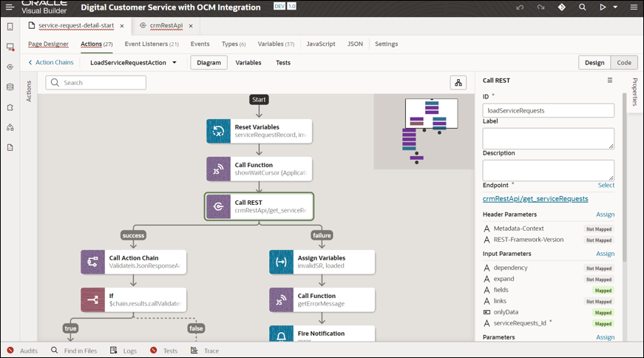Click Assign for Input Parameters

605,254
